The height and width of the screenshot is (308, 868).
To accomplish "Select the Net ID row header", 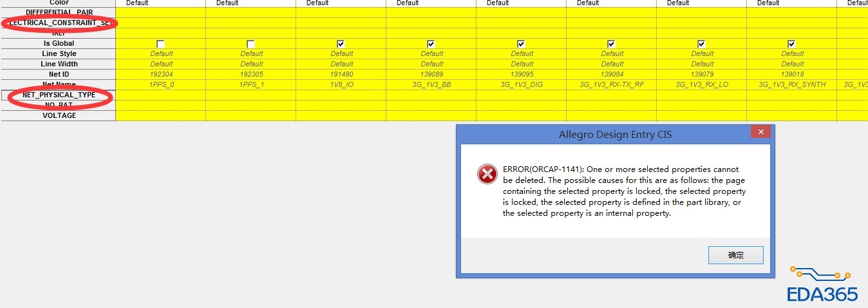I will pyautogui.click(x=59, y=74).
